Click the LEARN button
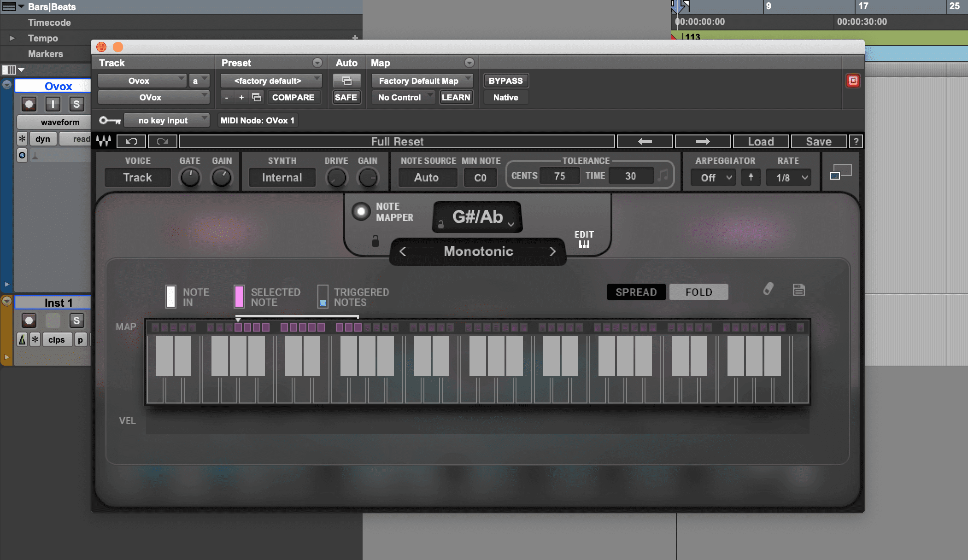The height and width of the screenshot is (560, 968). tap(456, 97)
